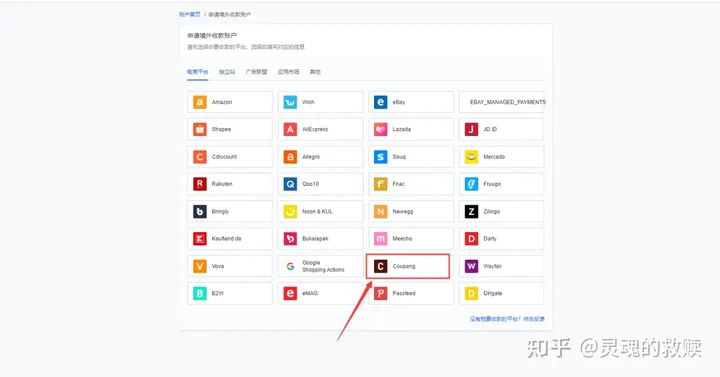
Task: Click the Fruugo blue icon
Action: pyautogui.click(x=471, y=184)
